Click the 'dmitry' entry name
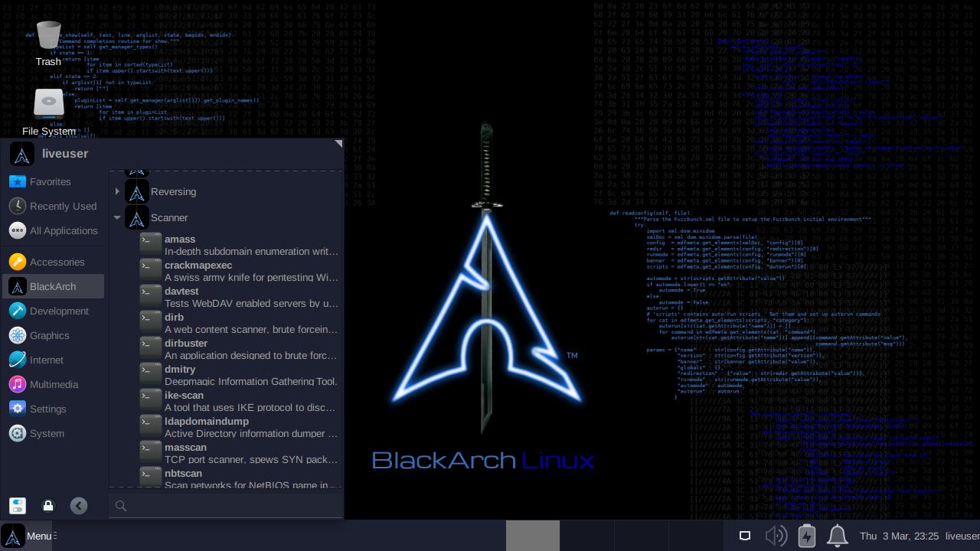The width and height of the screenshot is (980, 551). (x=180, y=370)
